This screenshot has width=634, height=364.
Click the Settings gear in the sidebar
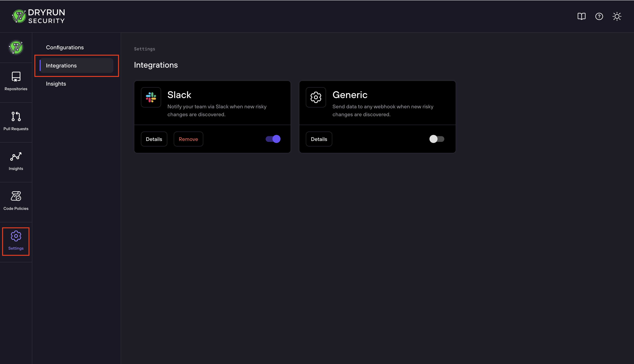point(16,241)
